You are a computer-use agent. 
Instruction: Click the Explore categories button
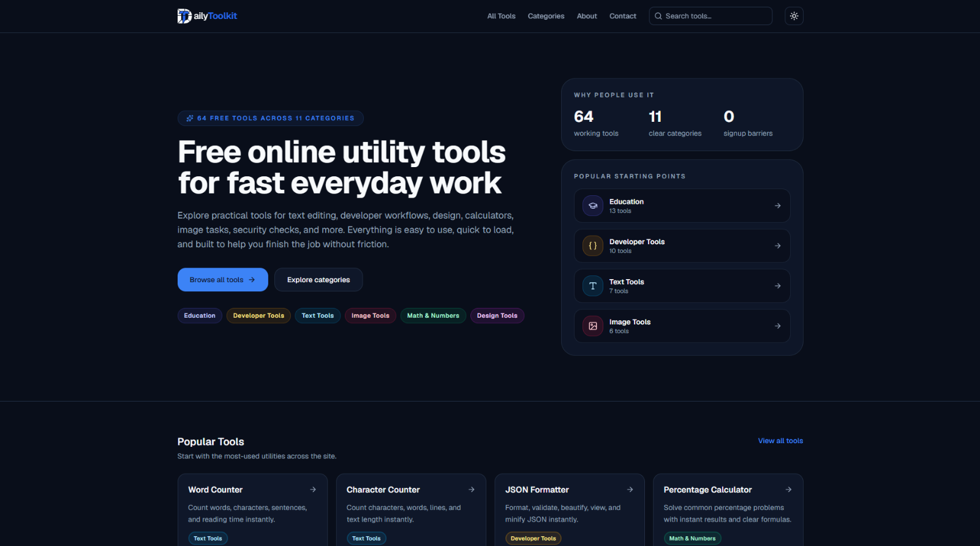click(x=318, y=280)
